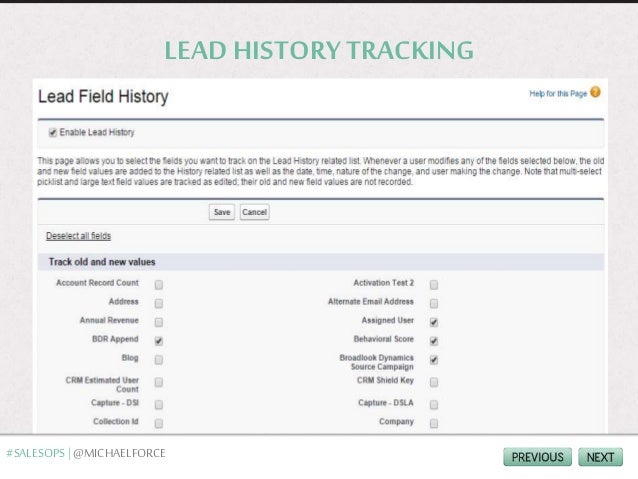The width and height of the screenshot is (638, 479).
Task: Open the Help for this Page link
Action: 558,94
